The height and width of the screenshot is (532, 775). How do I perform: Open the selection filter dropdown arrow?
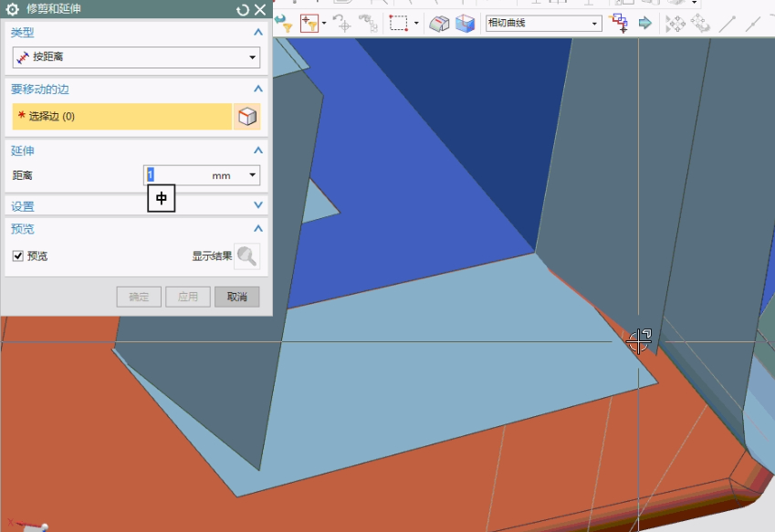point(324,23)
